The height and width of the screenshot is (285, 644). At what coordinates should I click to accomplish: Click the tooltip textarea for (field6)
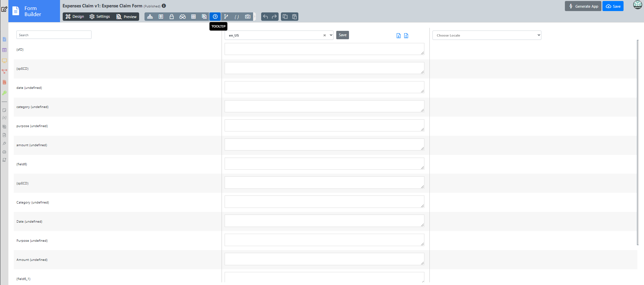tap(325, 164)
